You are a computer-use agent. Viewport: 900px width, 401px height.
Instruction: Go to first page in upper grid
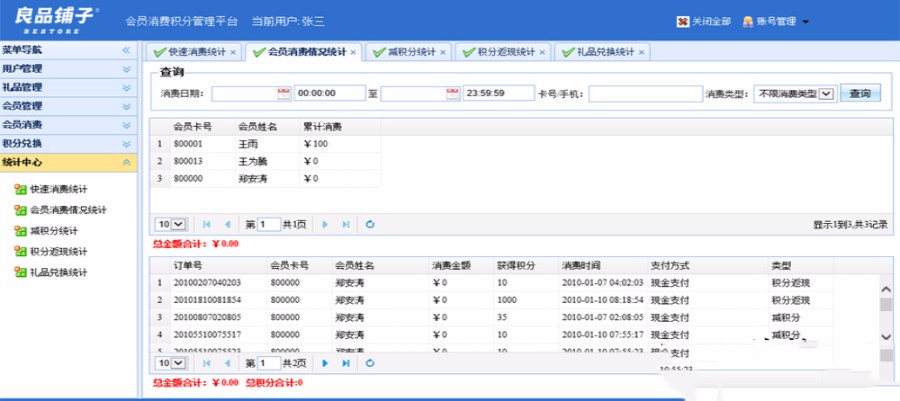pyautogui.click(x=207, y=224)
